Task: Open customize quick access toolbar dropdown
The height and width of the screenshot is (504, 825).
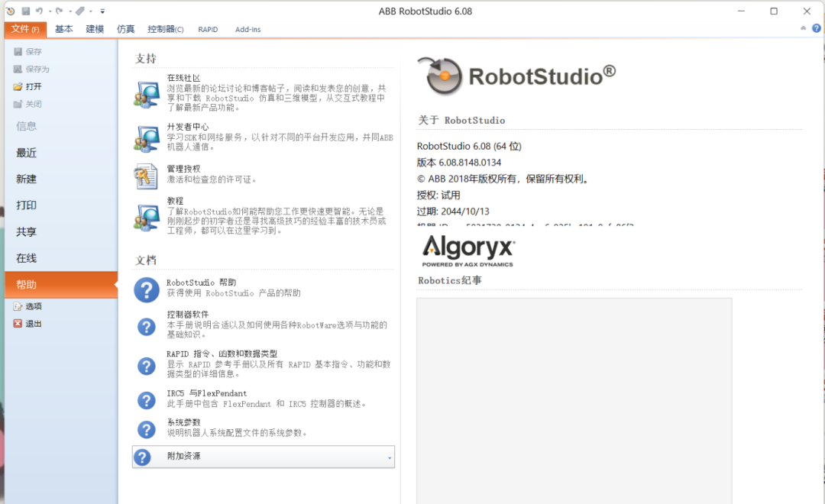Action: [103, 11]
